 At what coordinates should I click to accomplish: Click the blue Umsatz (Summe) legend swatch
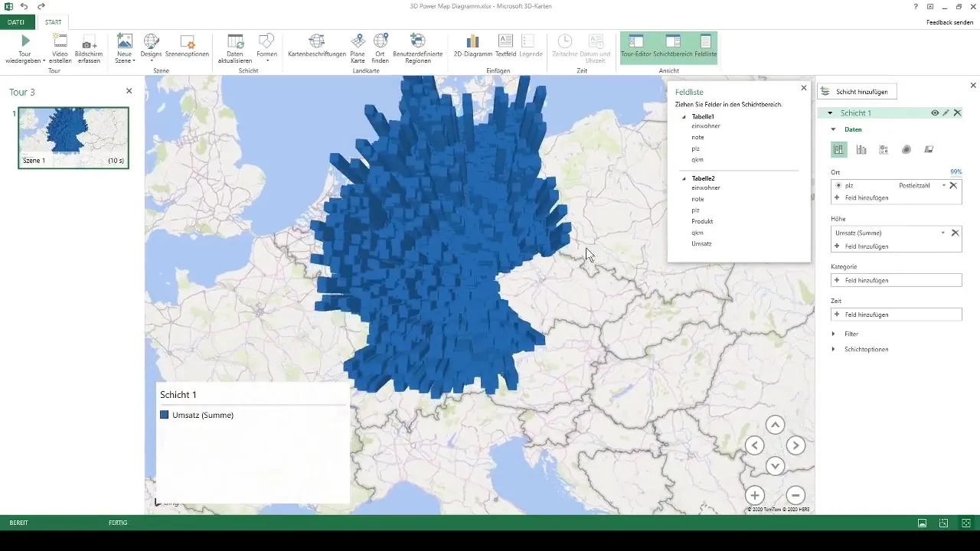pyautogui.click(x=164, y=415)
